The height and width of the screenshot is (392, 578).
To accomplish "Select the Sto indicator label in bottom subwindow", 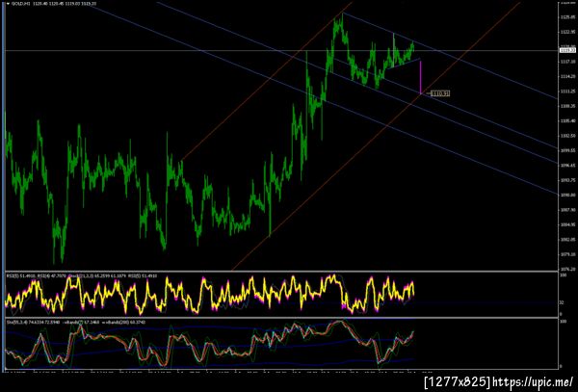I will 75,322.
